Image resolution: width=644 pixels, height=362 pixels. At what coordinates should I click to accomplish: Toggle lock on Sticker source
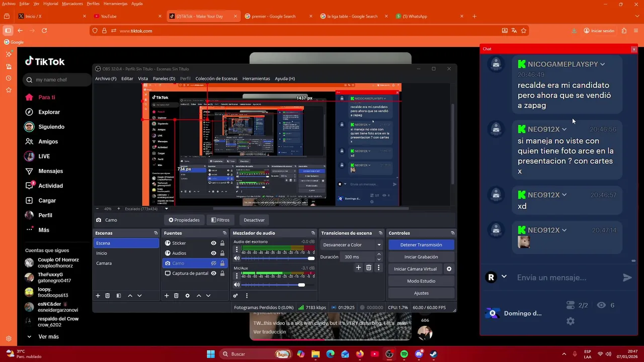click(222, 243)
